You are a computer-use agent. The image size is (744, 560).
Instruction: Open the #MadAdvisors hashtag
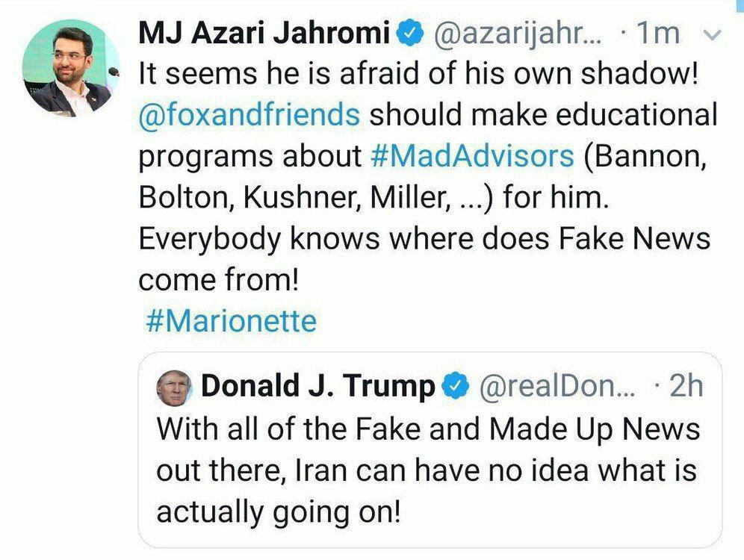(471, 156)
